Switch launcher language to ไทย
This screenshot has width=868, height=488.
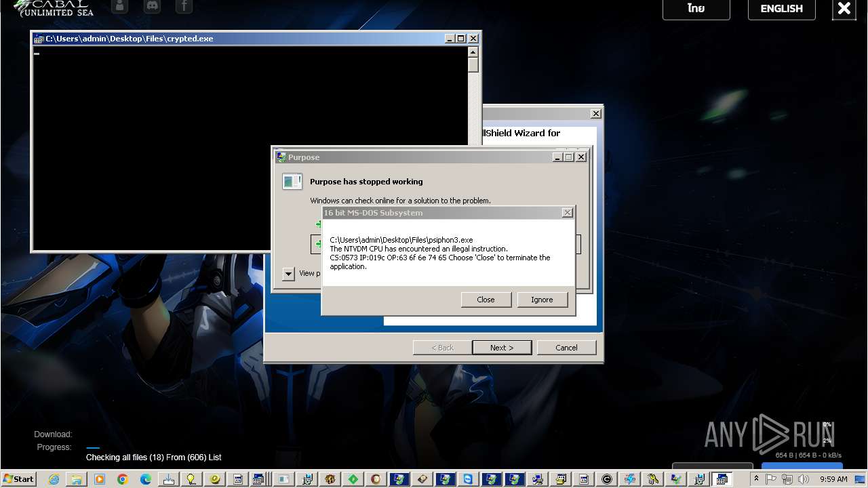696,9
